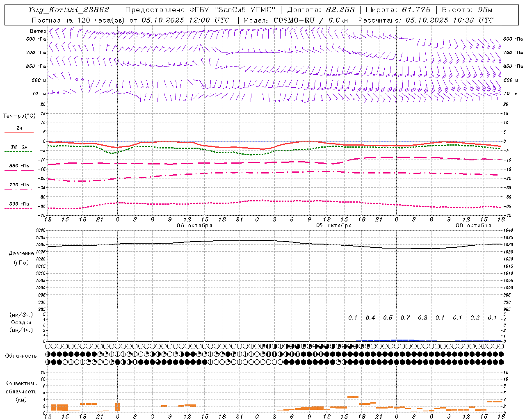Click the '700 гПа' temperature legend entry
Viewport: 525px width, 420px height.
coord(19,185)
